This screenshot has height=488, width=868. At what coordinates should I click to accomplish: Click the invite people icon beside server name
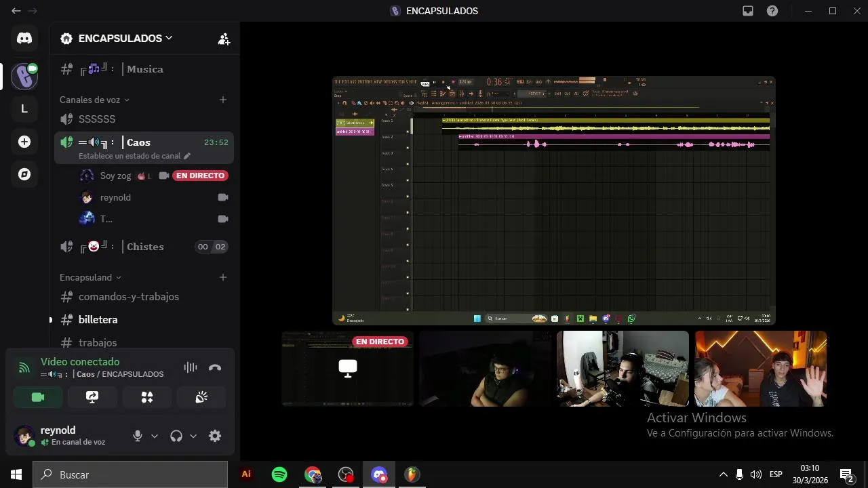click(x=224, y=39)
